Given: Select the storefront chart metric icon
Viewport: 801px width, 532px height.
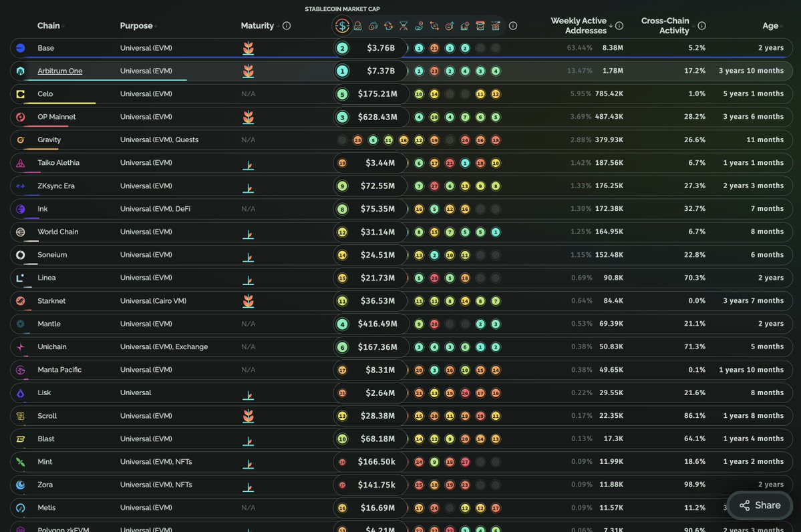Looking at the screenshot, I should 480,25.
